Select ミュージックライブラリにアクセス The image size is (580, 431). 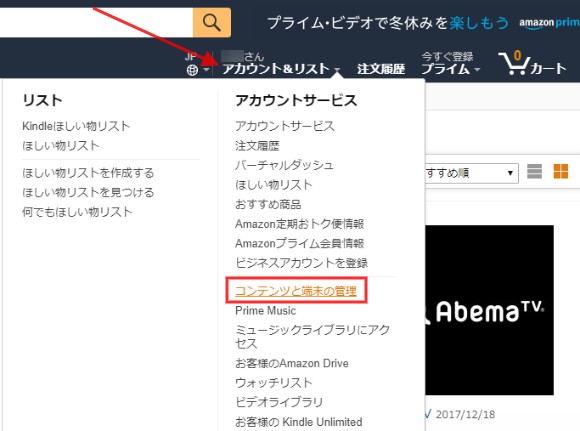click(312, 336)
